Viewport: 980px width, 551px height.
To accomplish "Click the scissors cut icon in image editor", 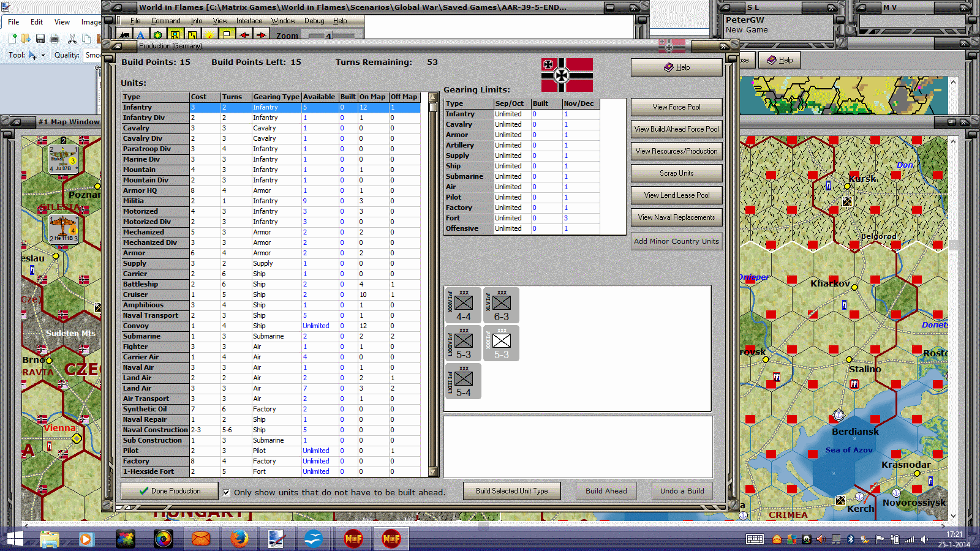I will coord(72,39).
